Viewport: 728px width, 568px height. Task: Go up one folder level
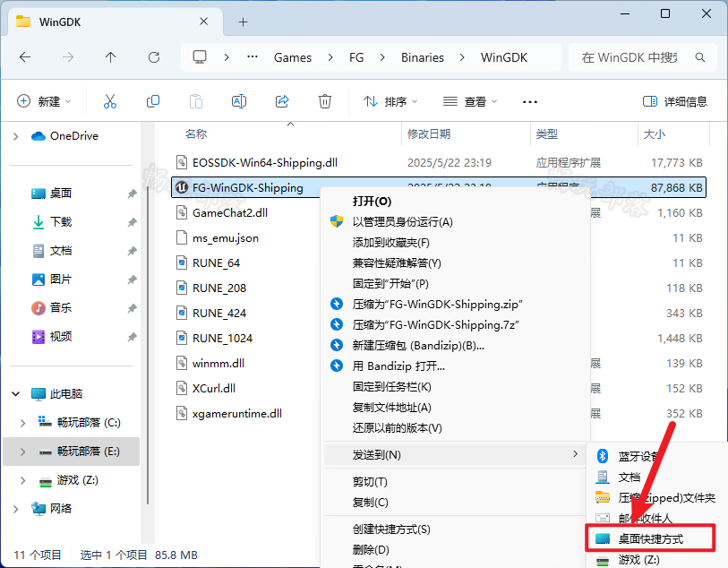(x=110, y=57)
